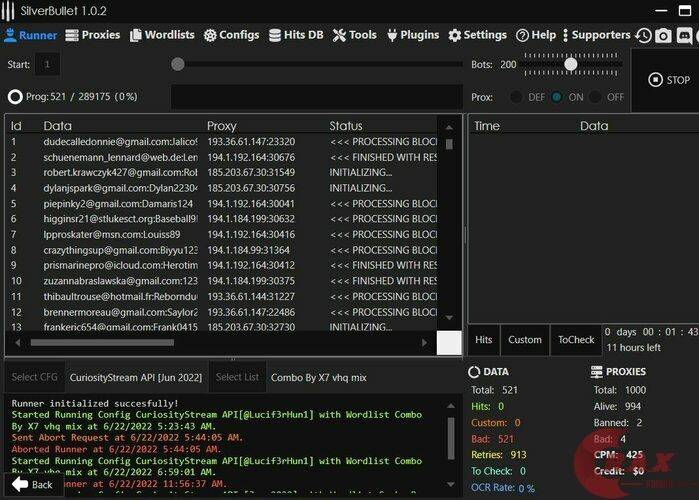Switch to the Custom results tab
Screen dimensions: 699x500
click(525, 340)
